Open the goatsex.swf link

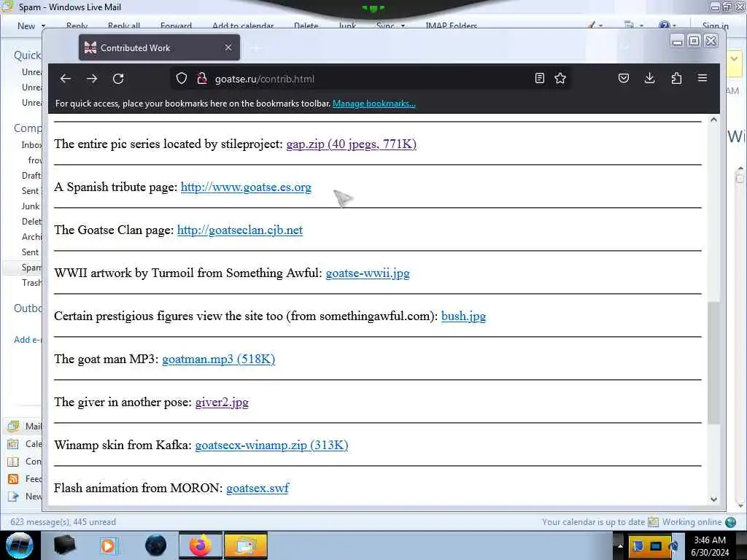[x=258, y=488]
